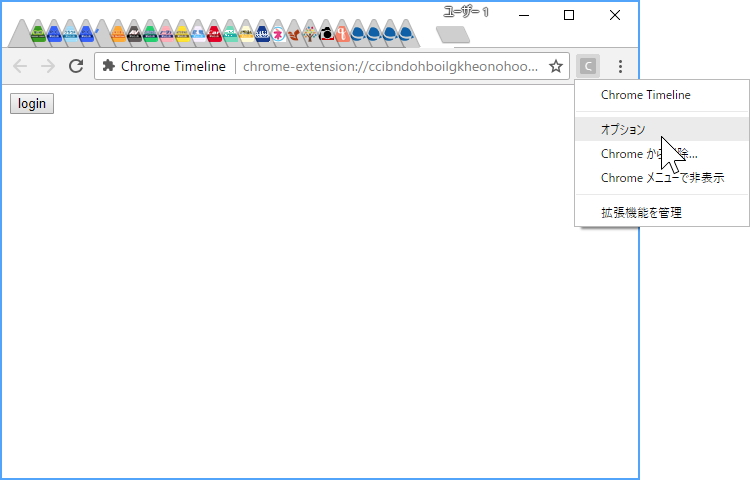Switch to the tab with the colorful tree favicon

coord(309,34)
